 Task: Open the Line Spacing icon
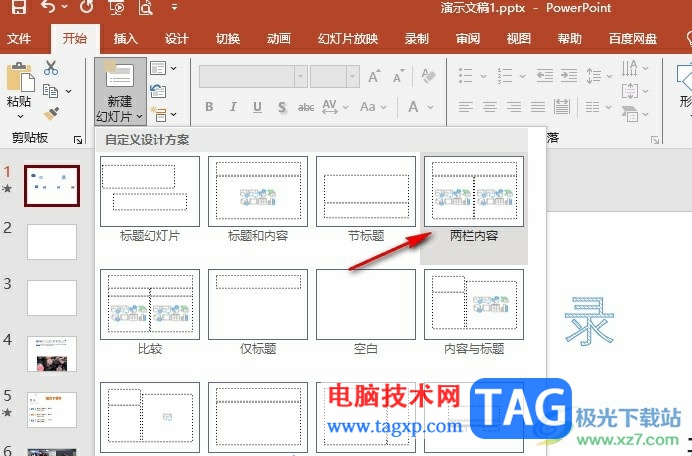click(x=594, y=75)
